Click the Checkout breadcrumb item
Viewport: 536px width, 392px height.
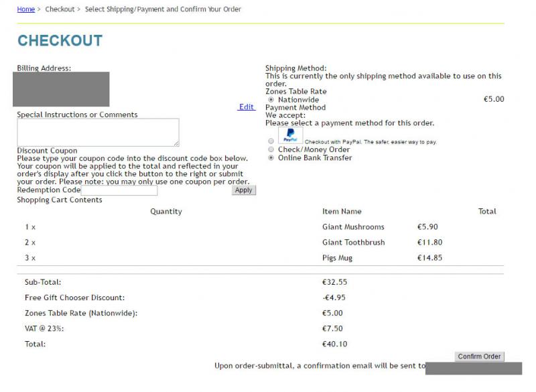tap(60, 9)
